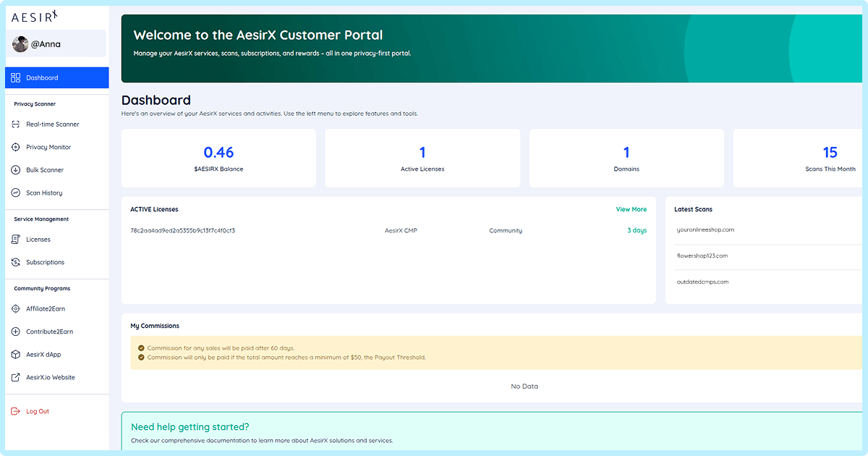Open youronlineshop.com in Latest Scans

pyautogui.click(x=705, y=229)
